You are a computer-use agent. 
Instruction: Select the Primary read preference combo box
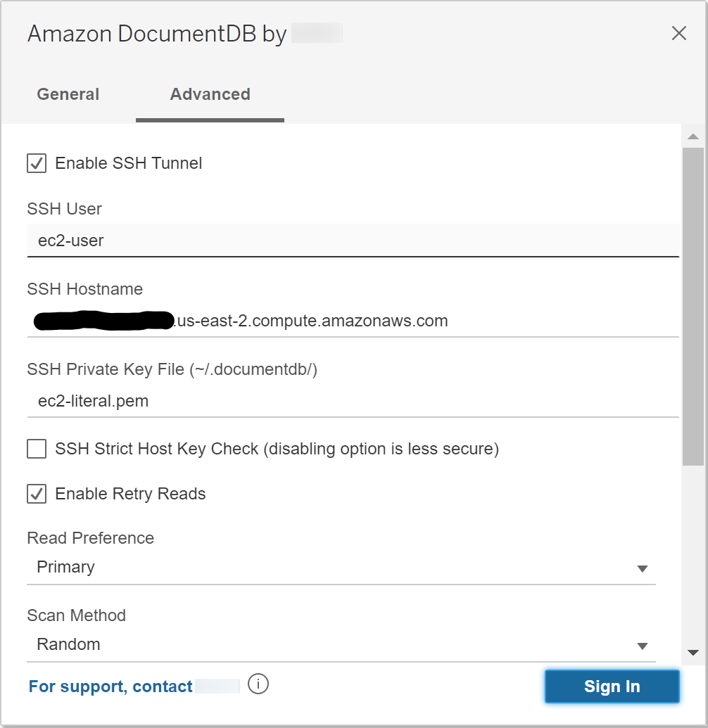[331, 568]
